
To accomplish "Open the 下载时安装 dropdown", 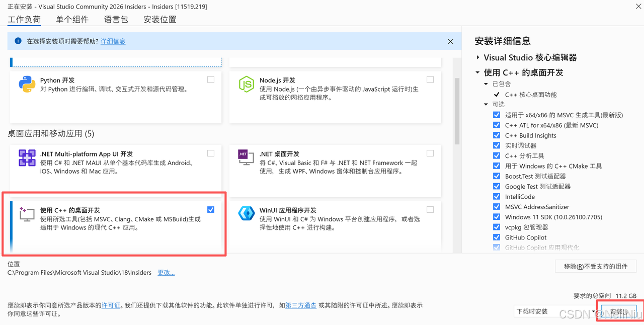I will [554, 311].
